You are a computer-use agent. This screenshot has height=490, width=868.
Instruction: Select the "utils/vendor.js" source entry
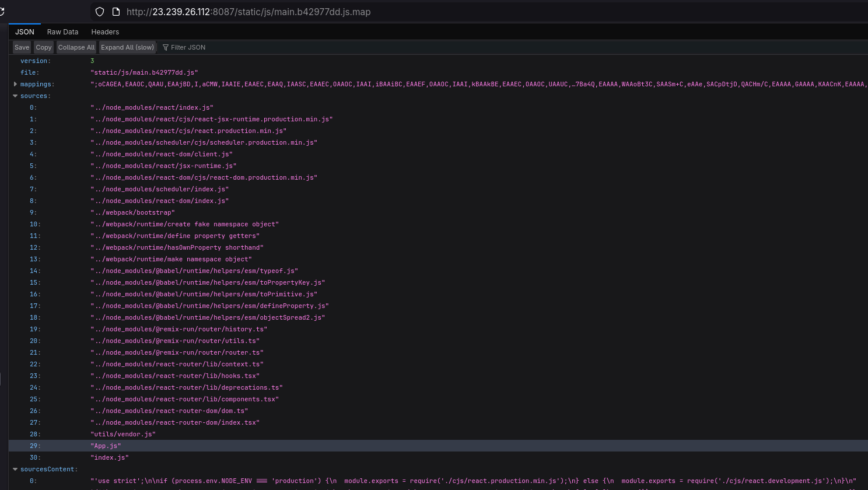point(123,434)
